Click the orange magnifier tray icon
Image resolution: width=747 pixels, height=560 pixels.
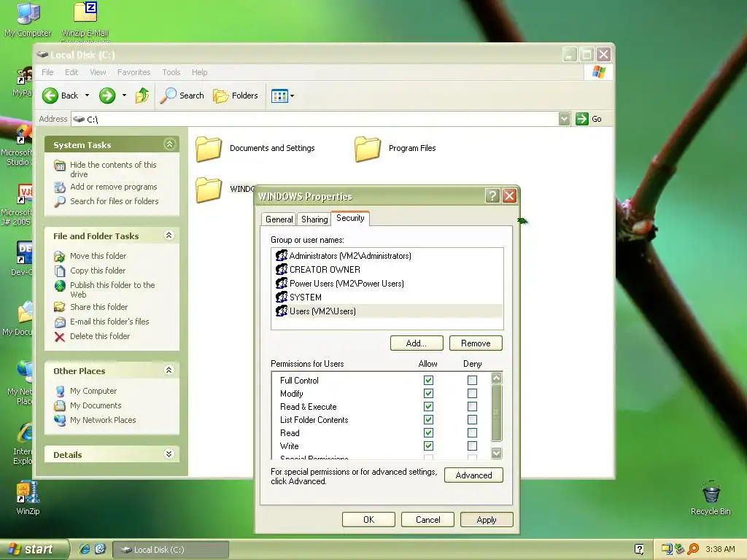(x=693, y=549)
